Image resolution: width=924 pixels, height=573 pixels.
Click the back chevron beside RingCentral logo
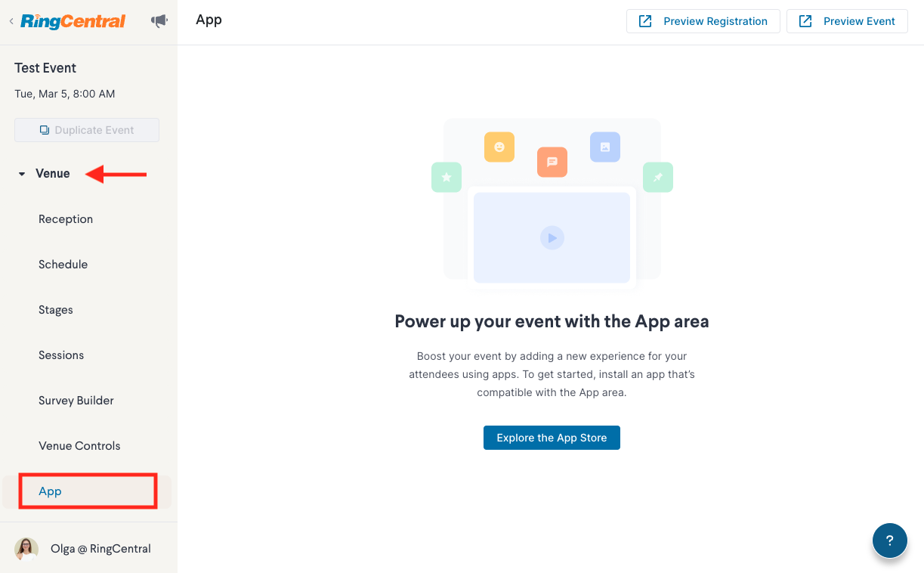click(x=11, y=21)
